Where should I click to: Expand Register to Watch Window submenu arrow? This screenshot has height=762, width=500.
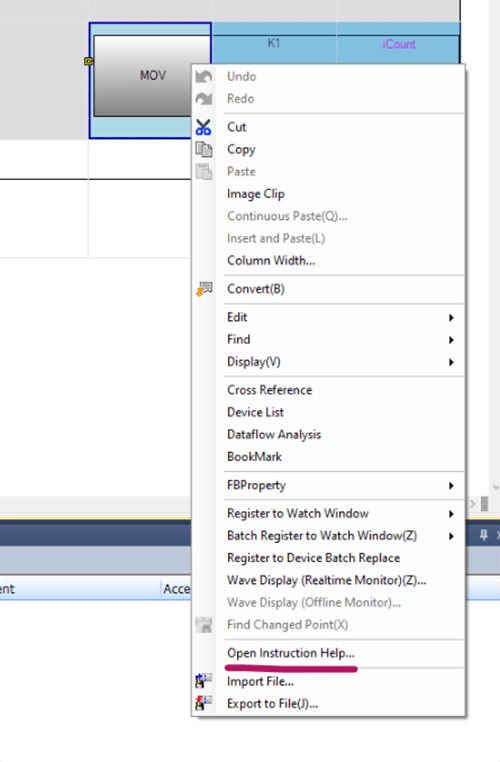point(451,514)
